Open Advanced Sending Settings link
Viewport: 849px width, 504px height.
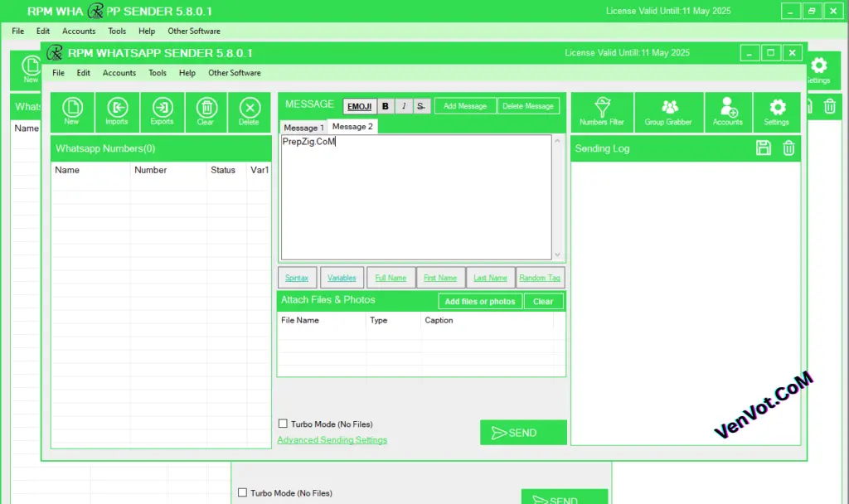tap(332, 440)
